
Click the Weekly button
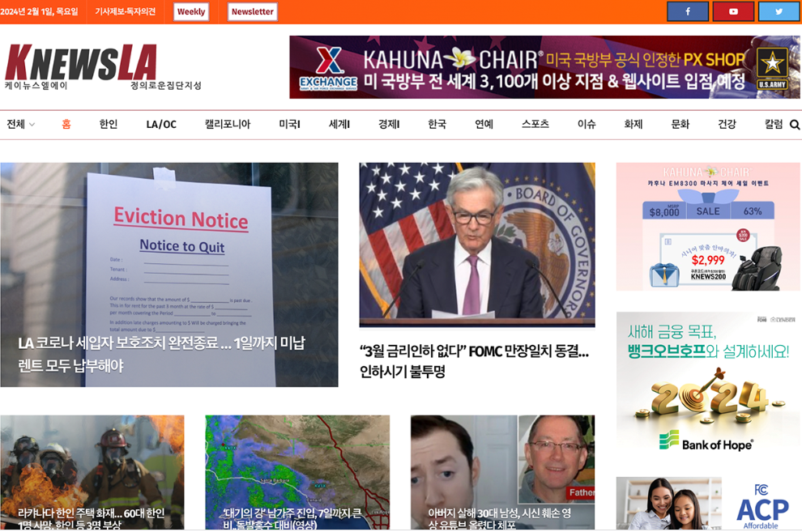click(191, 11)
